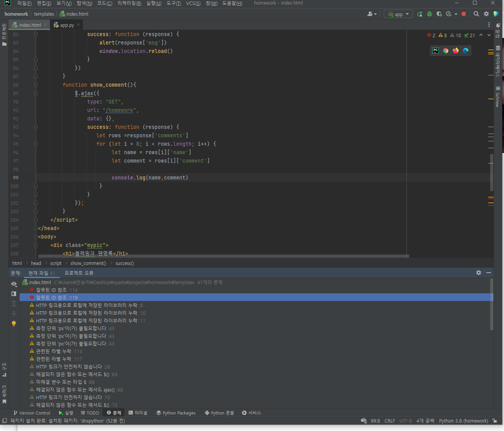Open the 구조 (Structure) side panel

[x=4, y=370]
